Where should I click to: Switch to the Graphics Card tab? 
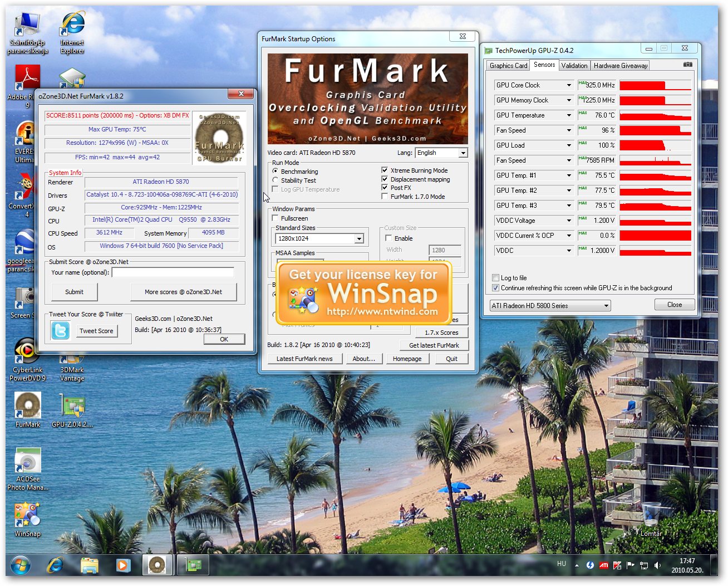coord(508,65)
